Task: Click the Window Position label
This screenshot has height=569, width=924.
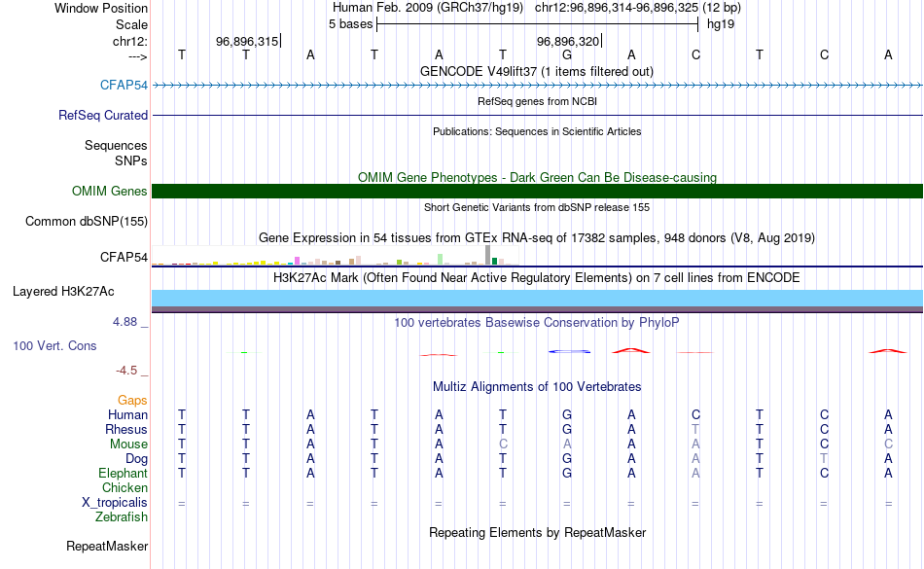Action: (x=101, y=8)
